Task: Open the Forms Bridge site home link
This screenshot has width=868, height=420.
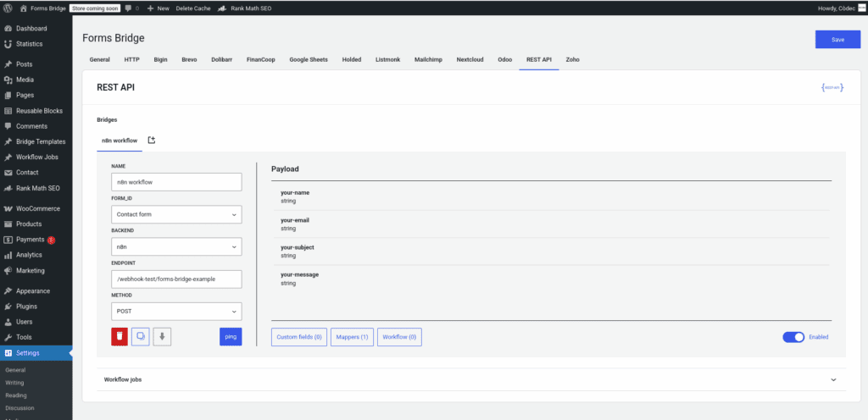Action: [42, 8]
